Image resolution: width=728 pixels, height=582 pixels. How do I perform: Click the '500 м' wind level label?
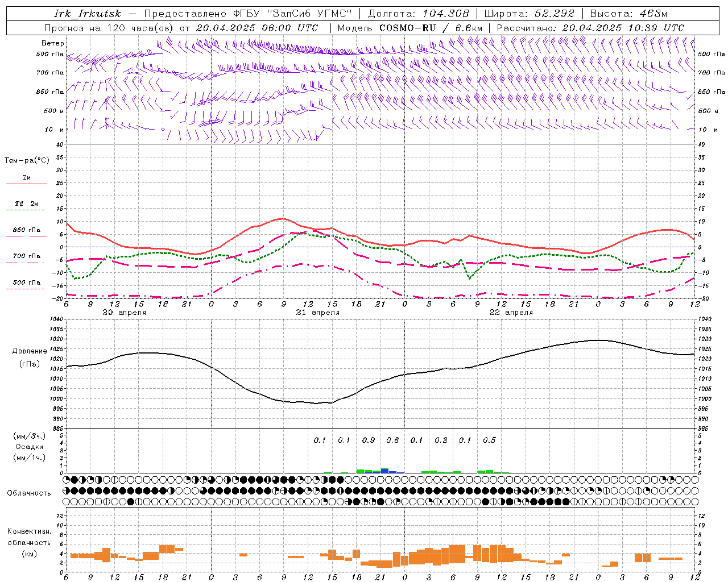(x=54, y=111)
